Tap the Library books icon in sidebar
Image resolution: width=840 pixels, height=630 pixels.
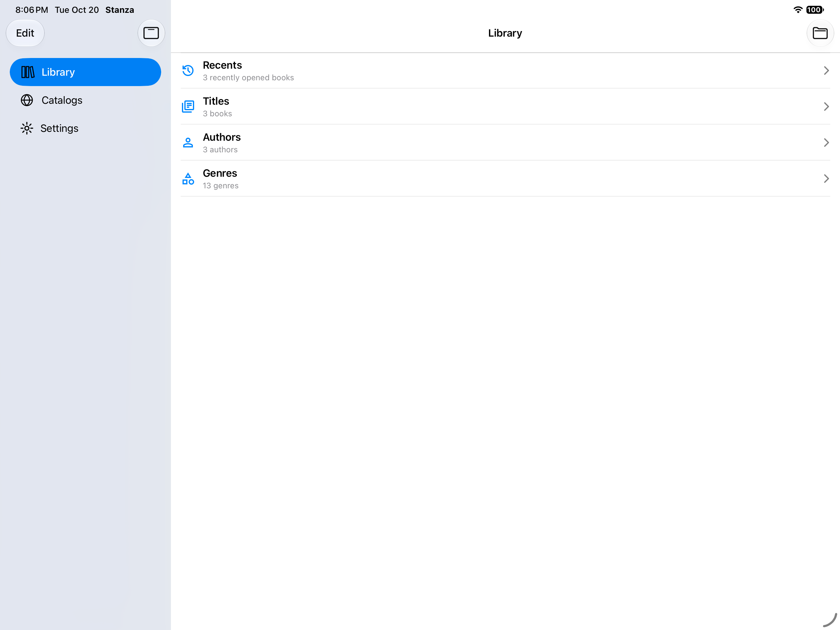pyautogui.click(x=28, y=72)
